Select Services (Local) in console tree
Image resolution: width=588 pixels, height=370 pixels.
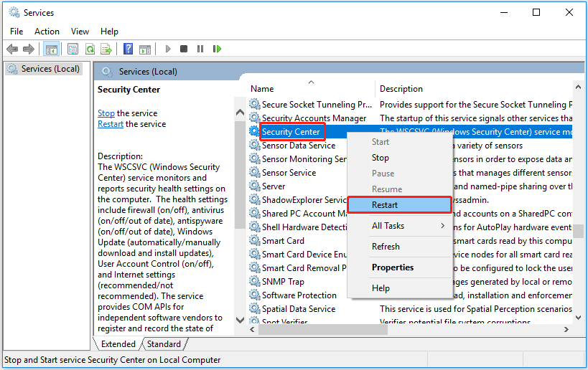(44, 69)
